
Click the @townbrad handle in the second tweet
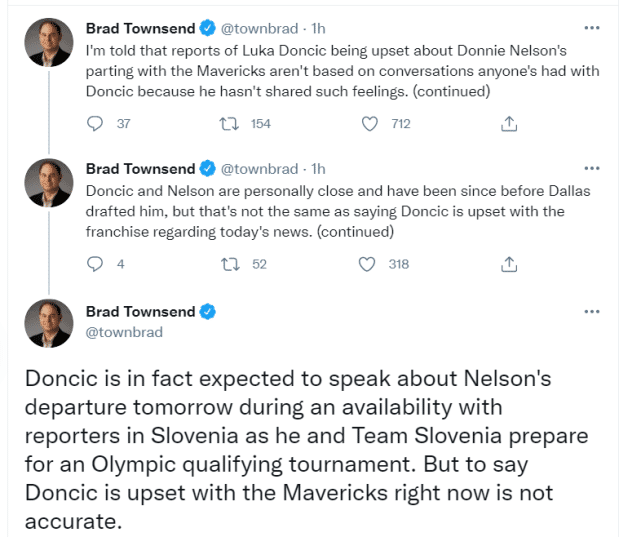(258, 168)
